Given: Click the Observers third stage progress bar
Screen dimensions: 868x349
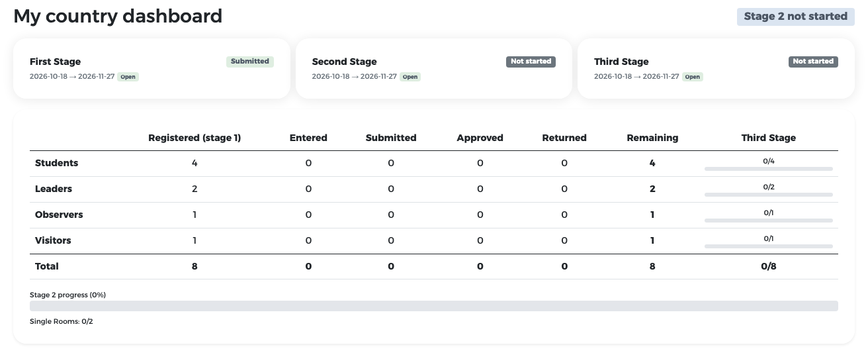Looking at the screenshot, I should click(x=769, y=221).
